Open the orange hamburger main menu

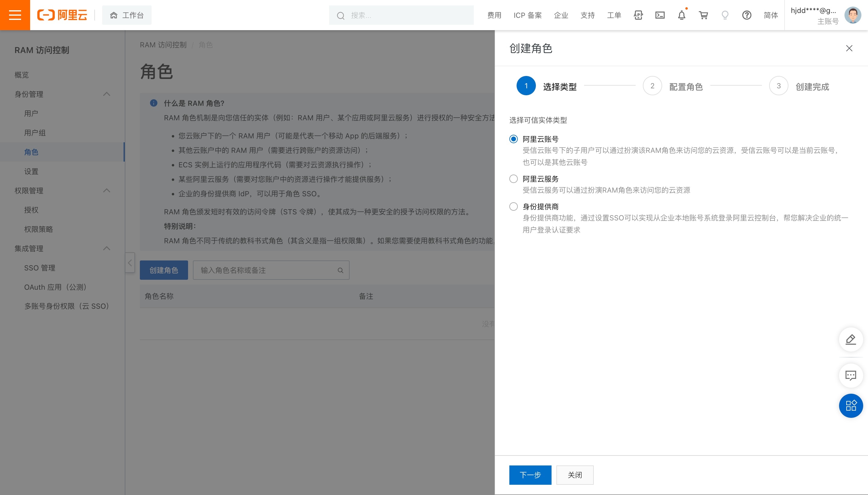tap(15, 15)
